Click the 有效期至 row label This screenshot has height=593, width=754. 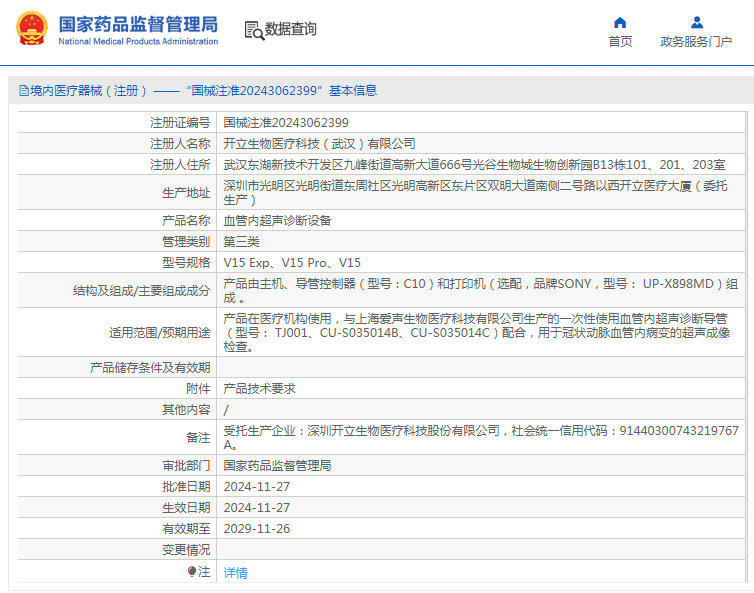coord(187,529)
